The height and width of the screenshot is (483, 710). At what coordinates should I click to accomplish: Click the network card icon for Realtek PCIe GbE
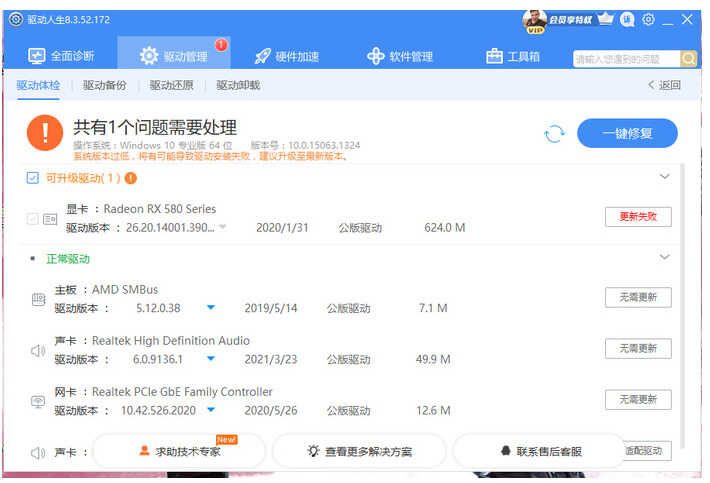[38, 402]
